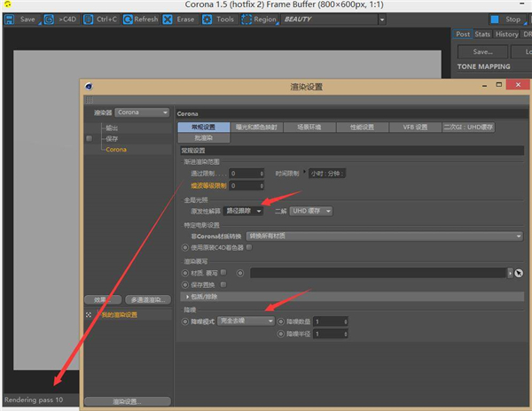Open the Stats tab in side panel
This screenshot has height=411, width=532.
[x=482, y=35]
